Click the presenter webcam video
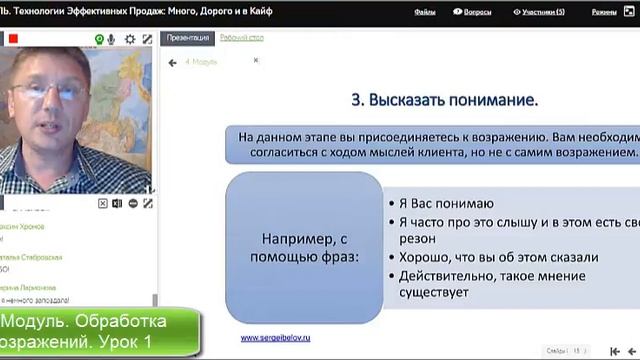 tap(76, 120)
